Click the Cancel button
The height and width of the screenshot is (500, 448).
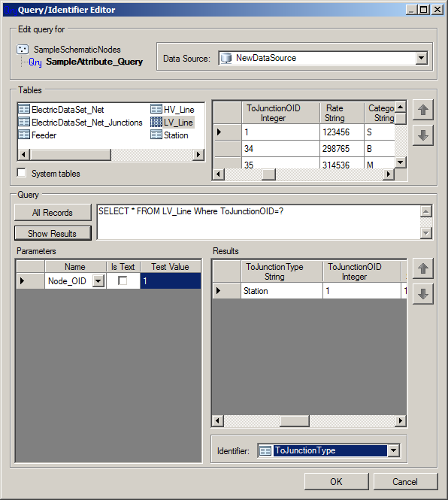pyautogui.click(x=405, y=481)
